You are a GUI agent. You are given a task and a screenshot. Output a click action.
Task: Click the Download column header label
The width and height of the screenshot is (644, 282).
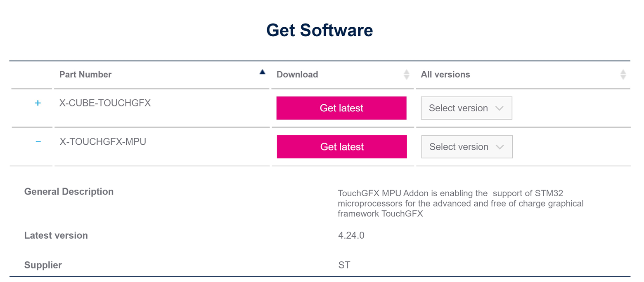click(x=297, y=75)
